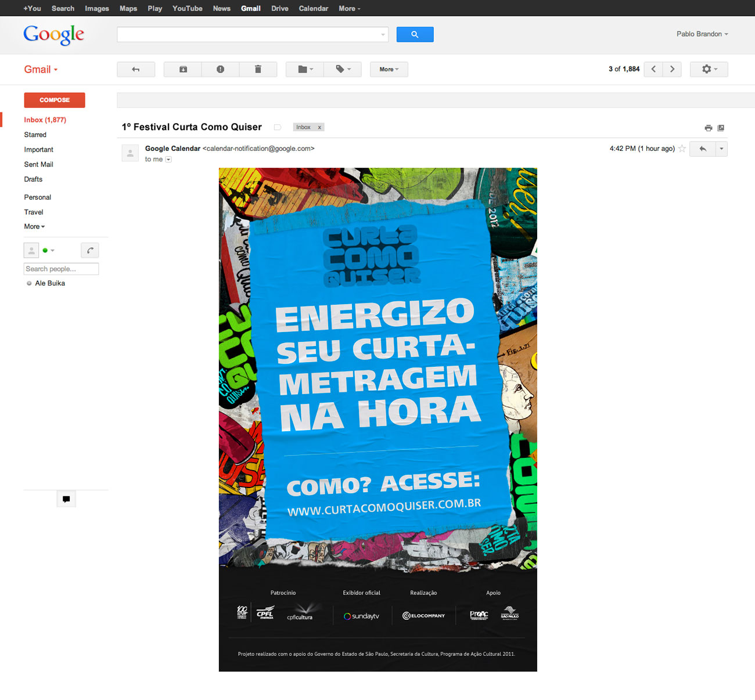Open YouTube in the top bar

(188, 8)
